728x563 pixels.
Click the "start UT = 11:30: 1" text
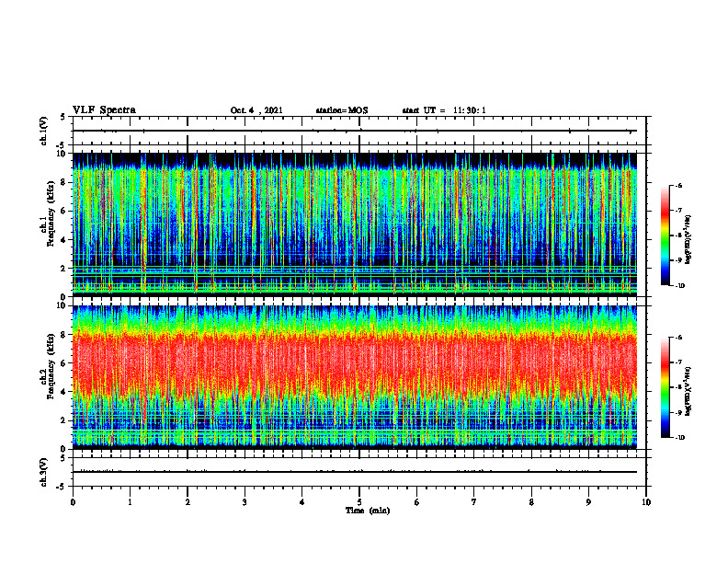(x=444, y=110)
